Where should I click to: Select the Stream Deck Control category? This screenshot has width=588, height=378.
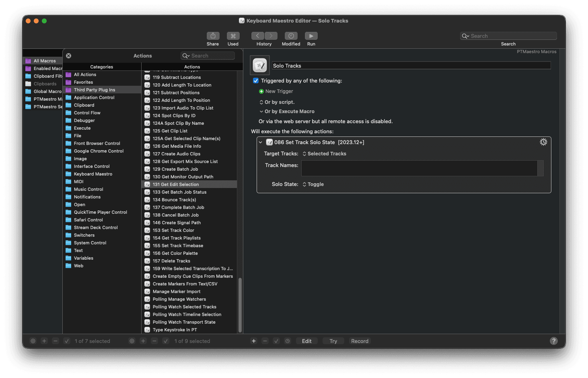pyautogui.click(x=102, y=227)
